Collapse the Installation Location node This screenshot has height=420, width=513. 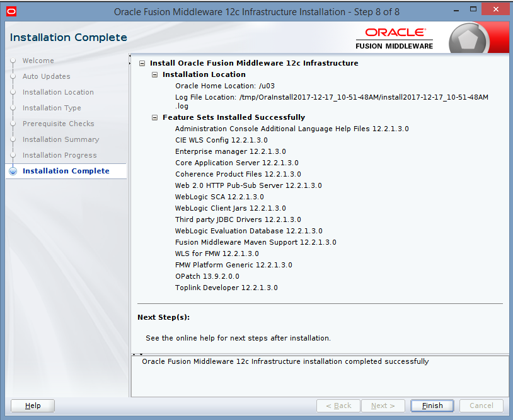click(x=155, y=74)
